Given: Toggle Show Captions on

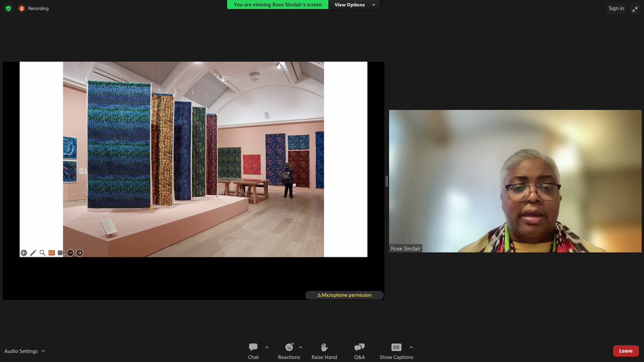Looking at the screenshot, I should (x=396, y=350).
